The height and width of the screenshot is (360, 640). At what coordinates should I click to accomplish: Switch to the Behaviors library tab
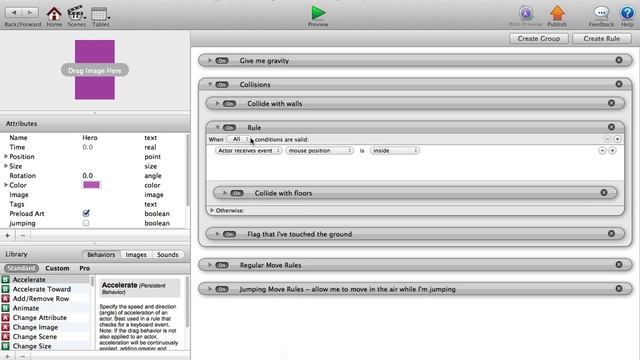[x=101, y=255]
